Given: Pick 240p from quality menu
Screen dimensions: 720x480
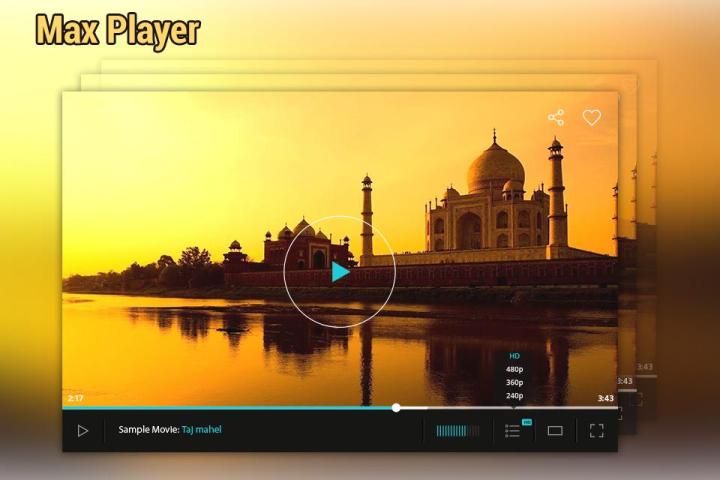Looking at the screenshot, I should point(515,395).
